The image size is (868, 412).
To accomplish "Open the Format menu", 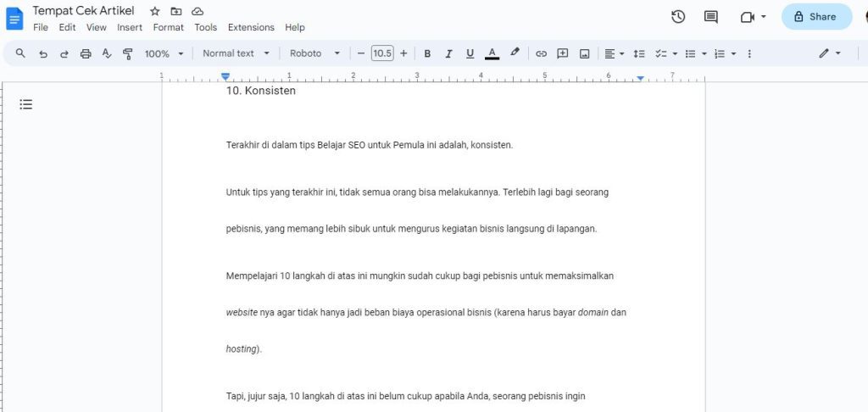I will [x=169, y=27].
